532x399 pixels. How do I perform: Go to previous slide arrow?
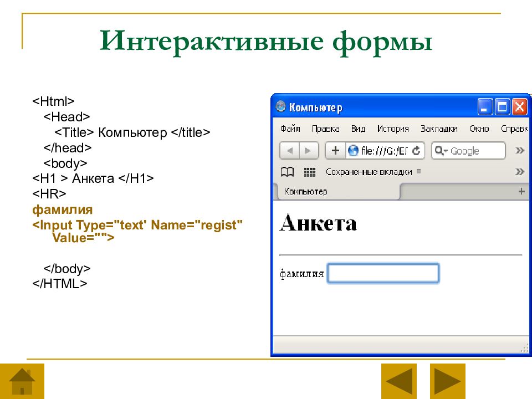[398, 381]
